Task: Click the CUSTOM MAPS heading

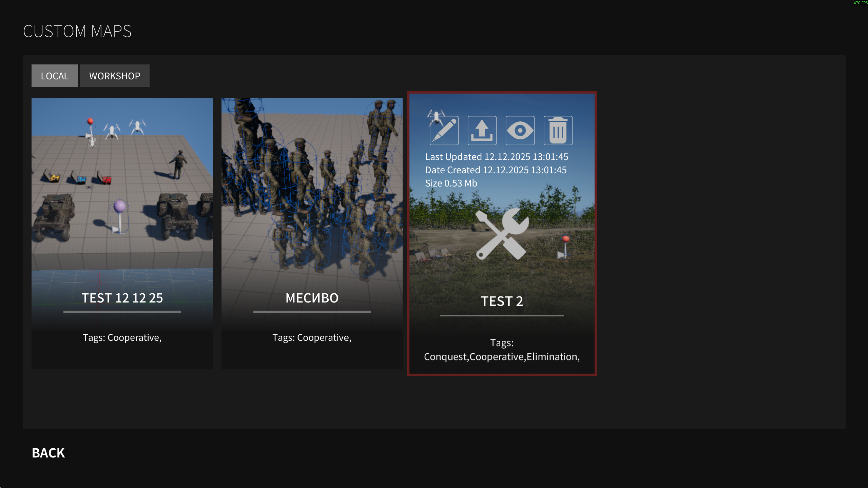Action: [x=77, y=31]
